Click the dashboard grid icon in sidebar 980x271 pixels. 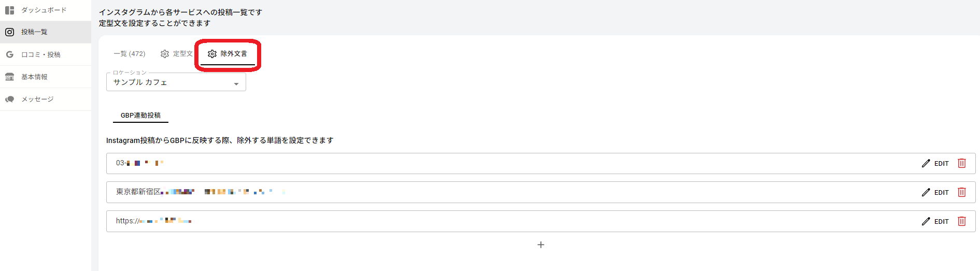(x=9, y=10)
